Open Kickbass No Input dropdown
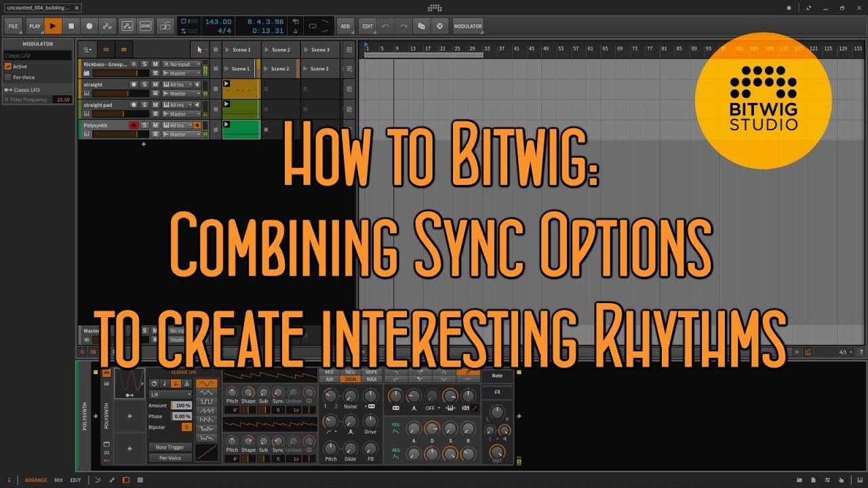This screenshot has width=868, height=488. (x=182, y=64)
